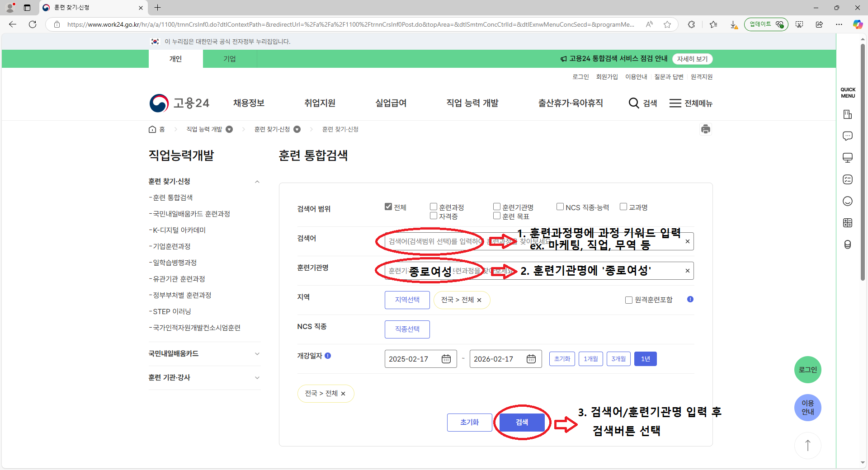The image size is (868, 470).
Task: Click the blue 검색 button
Action: point(522,422)
